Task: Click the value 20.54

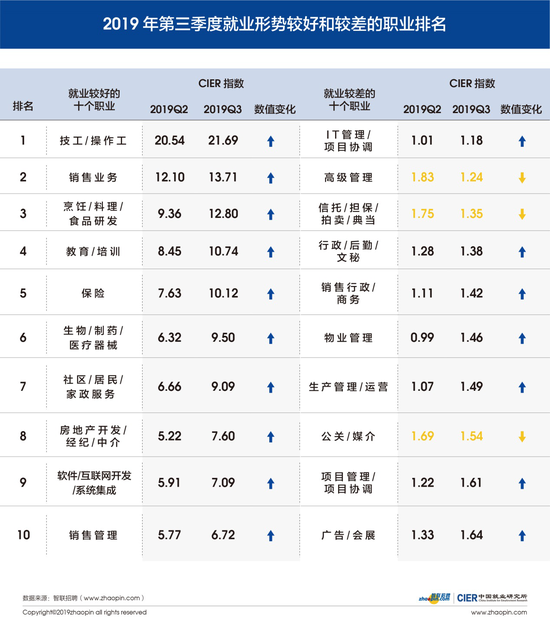Action: tap(170, 141)
